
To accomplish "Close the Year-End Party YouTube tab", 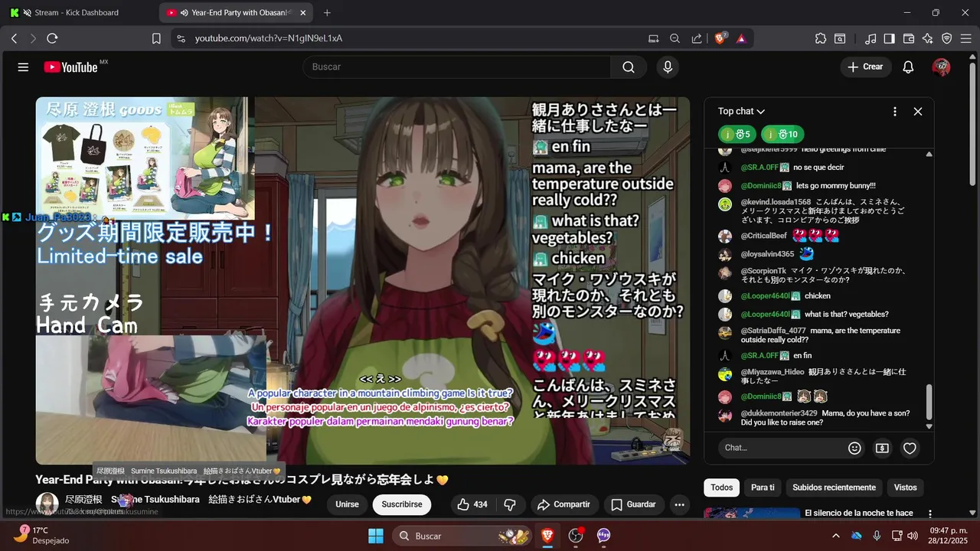I will (x=303, y=12).
